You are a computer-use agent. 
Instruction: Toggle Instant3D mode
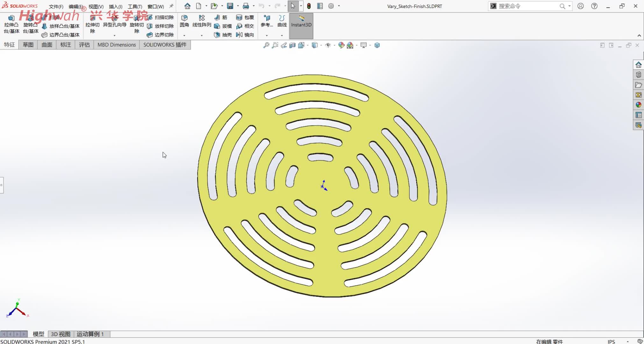[x=301, y=21]
